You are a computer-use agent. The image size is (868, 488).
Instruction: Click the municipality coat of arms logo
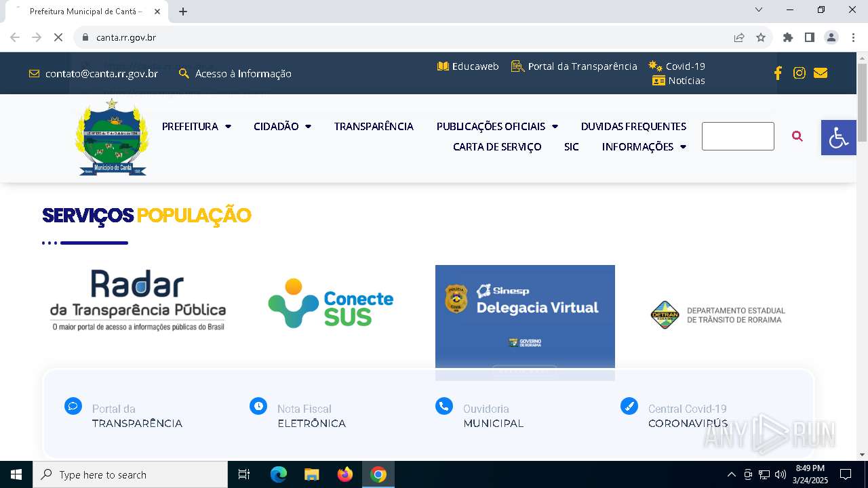click(x=112, y=137)
